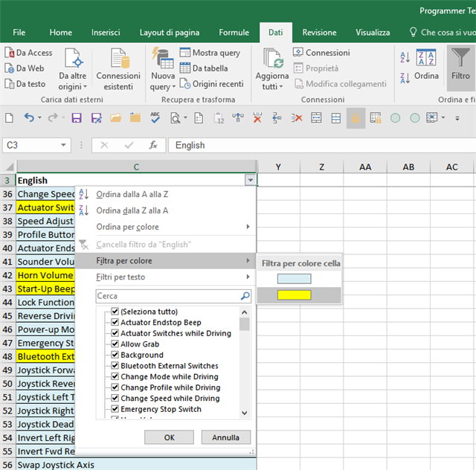This screenshot has height=470, width=476.
Task: Click the new blank document icon
Action: point(10,117)
